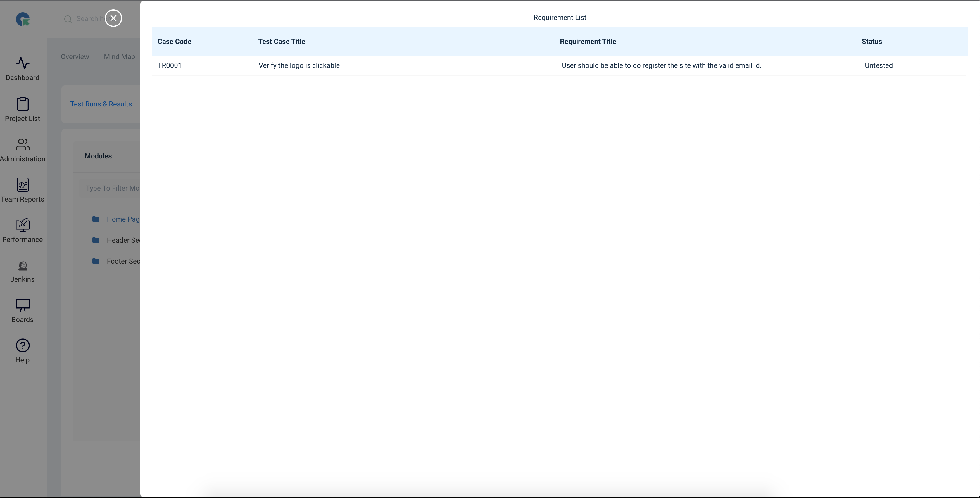Click the 'User should be able to do register' requirement
Screen dimensions: 980x498
(x=662, y=65)
